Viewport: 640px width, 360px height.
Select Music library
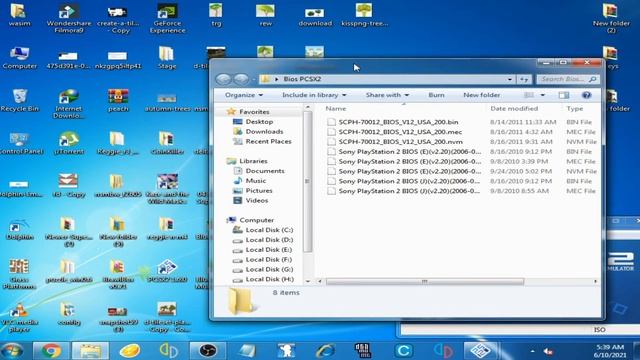(256, 180)
